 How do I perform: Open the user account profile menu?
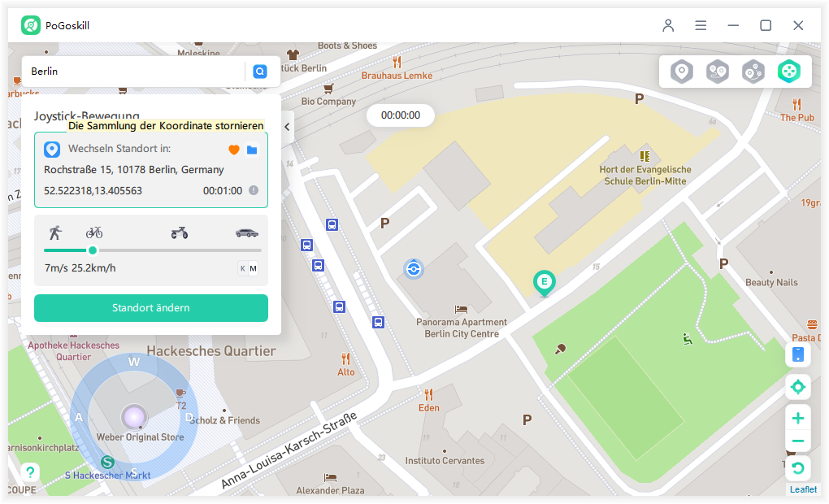tap(668, 25)
